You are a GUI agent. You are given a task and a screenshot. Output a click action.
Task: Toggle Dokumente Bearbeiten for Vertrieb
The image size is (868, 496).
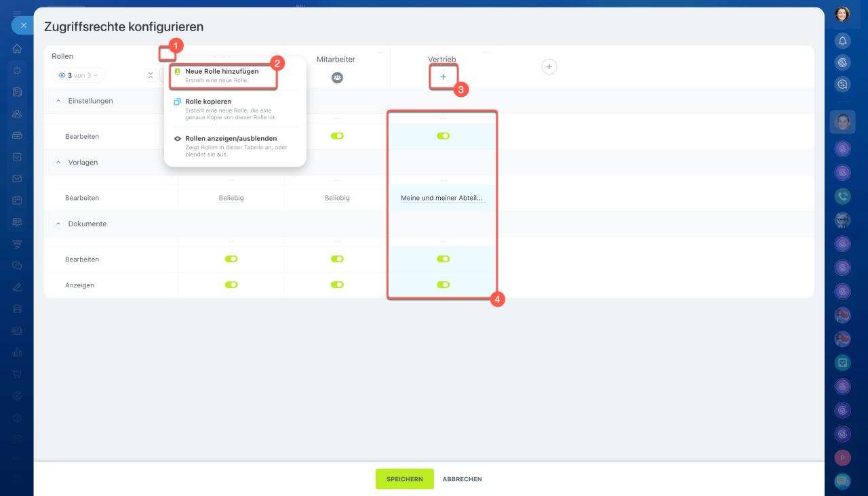coord(443,259)
